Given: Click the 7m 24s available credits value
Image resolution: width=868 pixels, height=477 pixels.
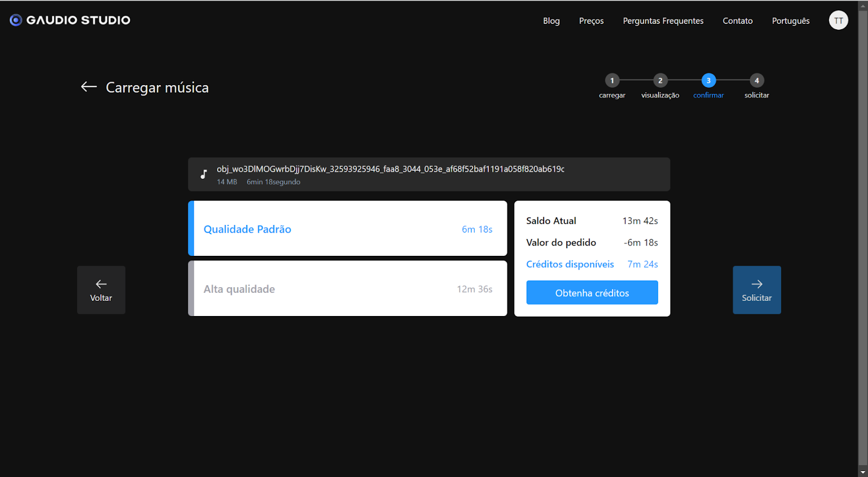Looking at the screenshot, I should point(643,265).
